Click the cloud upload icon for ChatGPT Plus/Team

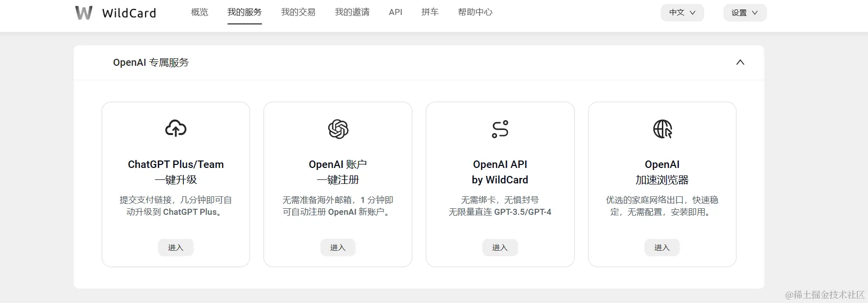point(176,129)
